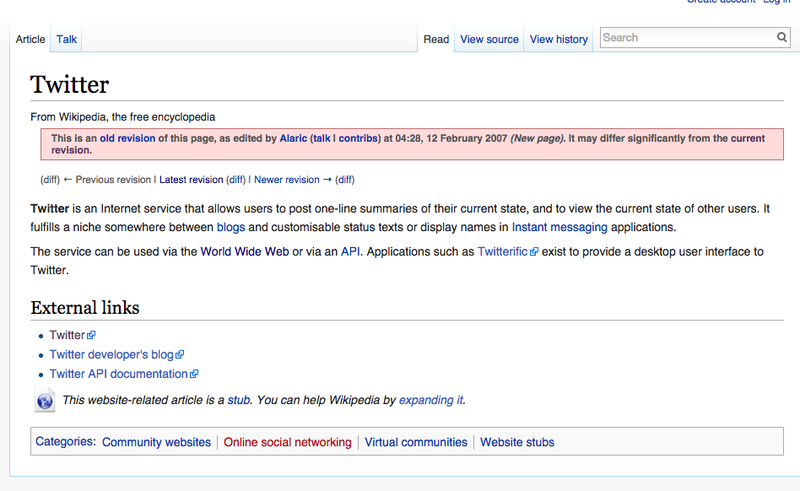800x491 pixels.
Task: Switch to the Talk tab
Action: (x=66, y=39)
